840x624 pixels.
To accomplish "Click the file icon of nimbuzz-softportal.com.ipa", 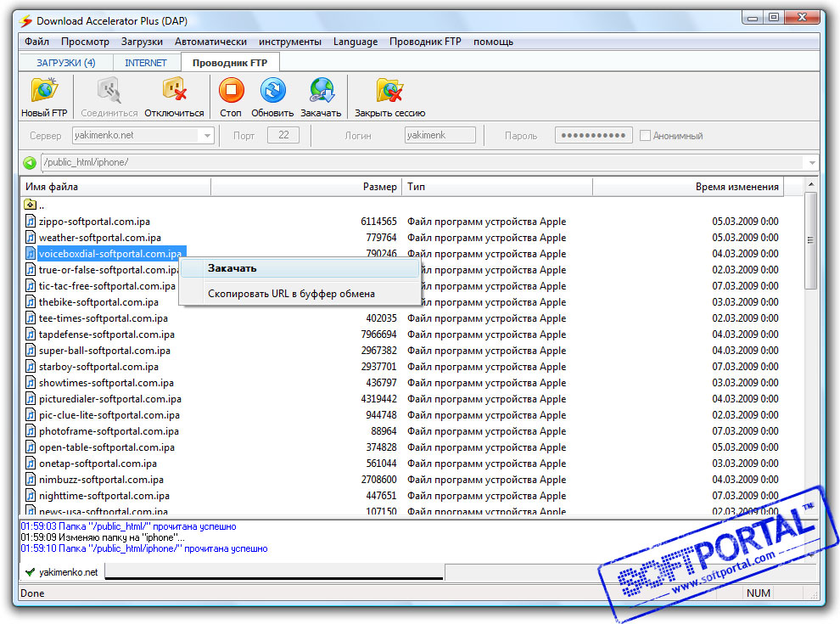I will (31, 480).
